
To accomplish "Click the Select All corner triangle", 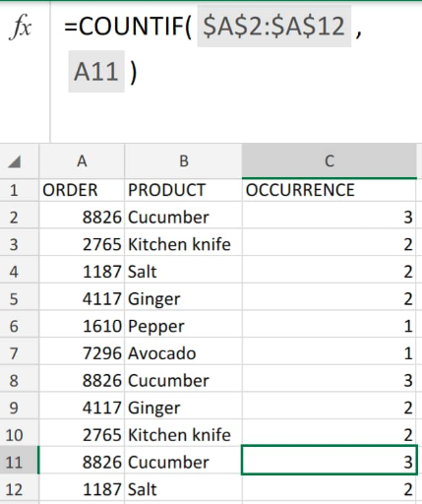I will click(15, 161).
